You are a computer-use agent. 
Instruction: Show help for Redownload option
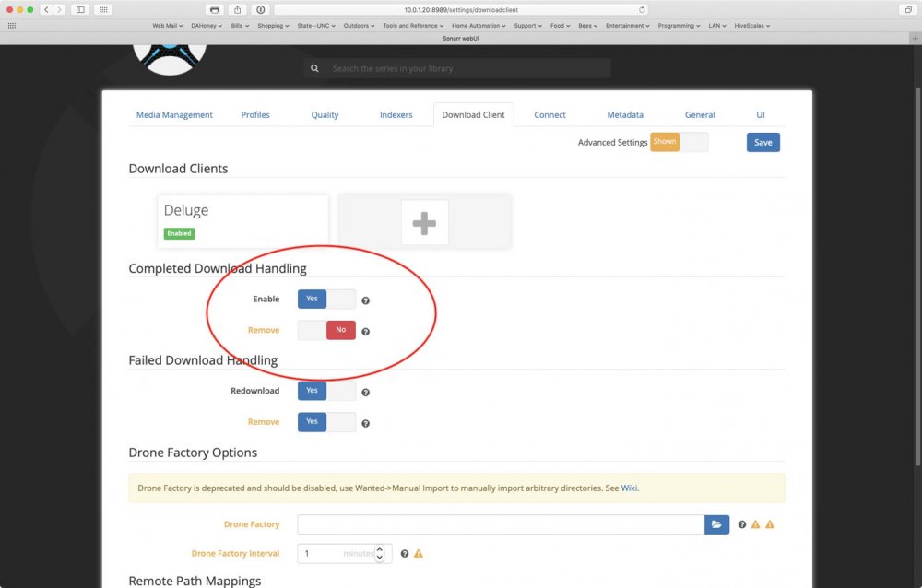click(x=365, y=393)
